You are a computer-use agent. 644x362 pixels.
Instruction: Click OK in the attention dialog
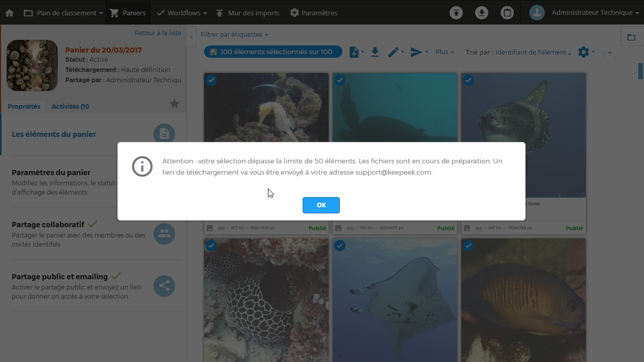[321, 205]
